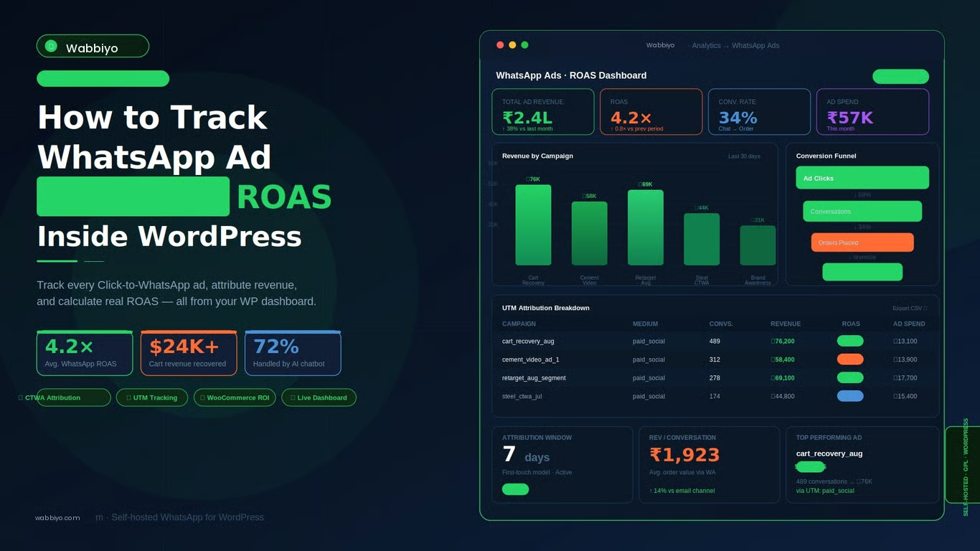Click Export CSV in UTM table

tap(910, 309)
